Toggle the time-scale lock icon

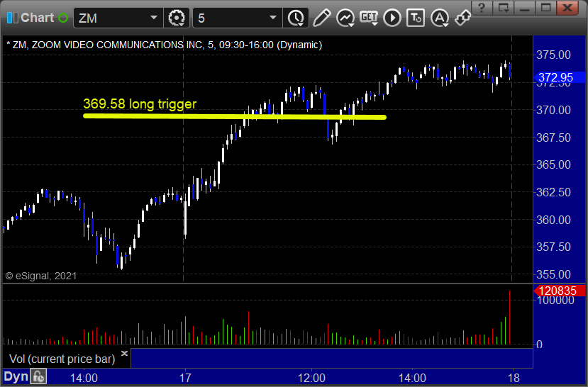click(x=38, y=376)
